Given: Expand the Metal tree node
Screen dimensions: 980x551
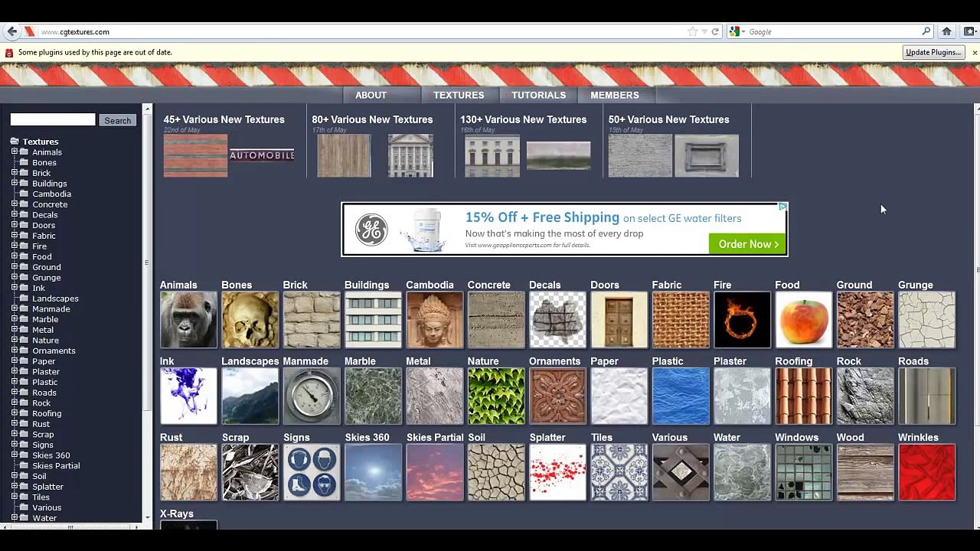Looking at the screenshot, I should coord(14,330).
